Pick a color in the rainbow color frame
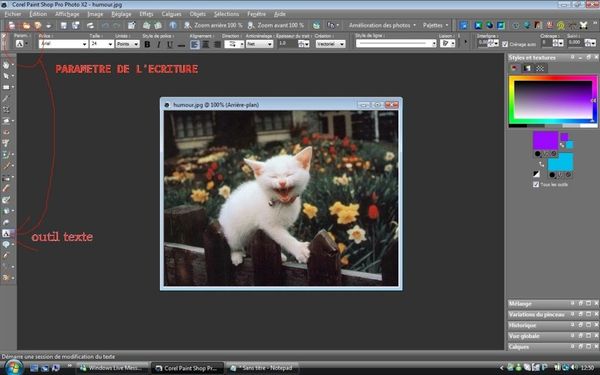Viewport: 600px width, 375px height. pos(553,100)
